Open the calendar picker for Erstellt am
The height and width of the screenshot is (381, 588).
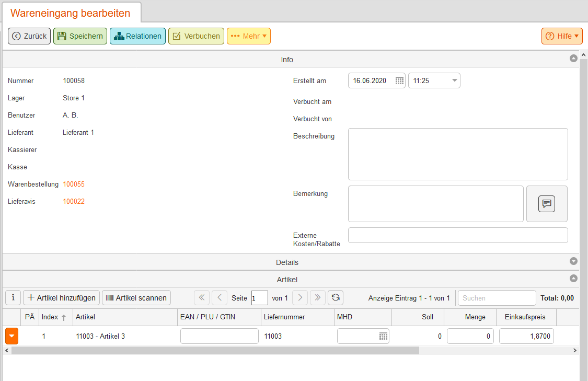[399, 80]
